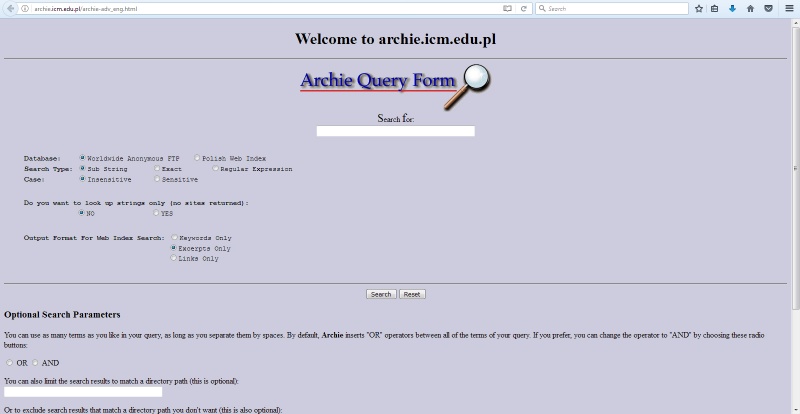Click the Optional Search Parameters heading
The image size is (800, 414).
click(x=62, y=314)
